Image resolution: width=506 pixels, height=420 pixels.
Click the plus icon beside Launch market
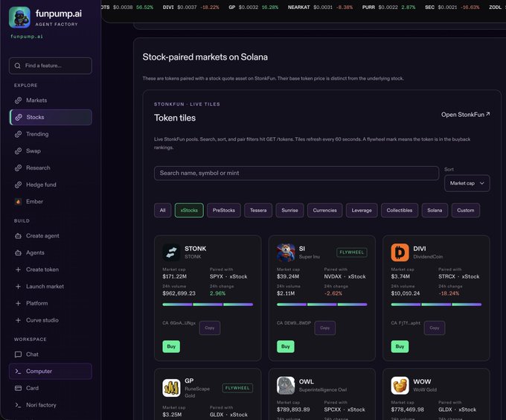pyautogui.click(x=18, y=287)
